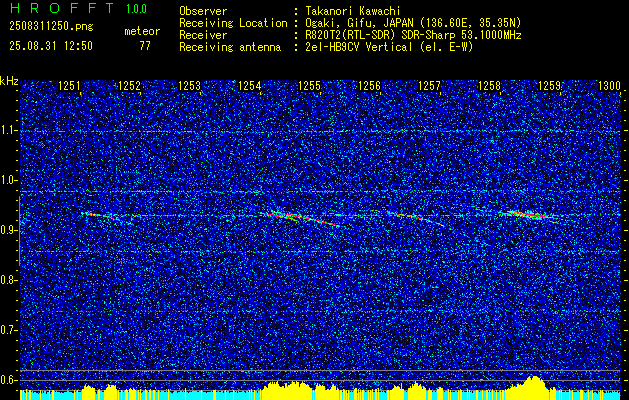This screenshot has height=400, width=629.
Task: Click frequency axis label 1.1
Action: 9,130
